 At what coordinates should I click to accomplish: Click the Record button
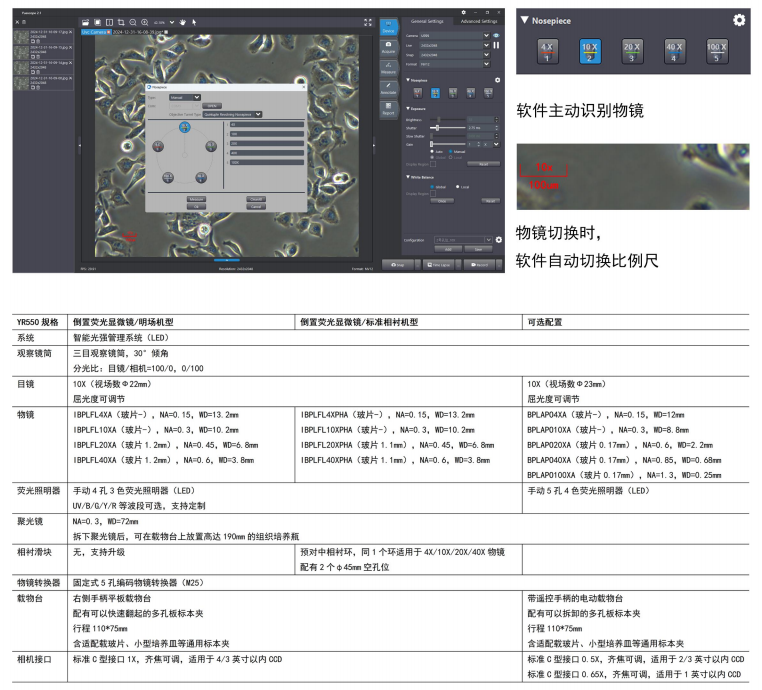pos(479,265)
